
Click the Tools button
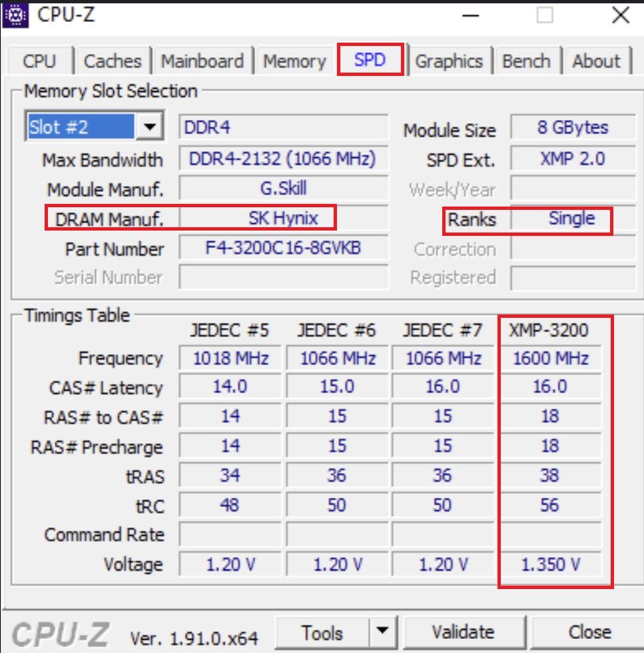tap(322, 632)
